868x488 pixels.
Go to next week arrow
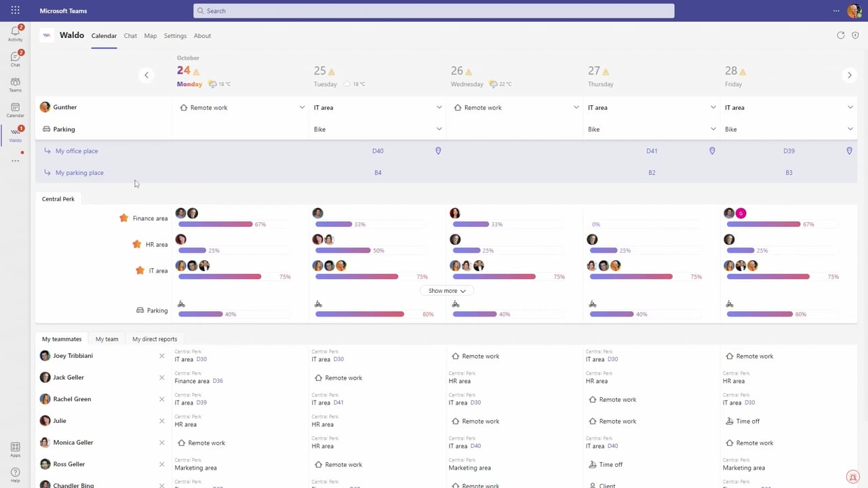point(849,75)
